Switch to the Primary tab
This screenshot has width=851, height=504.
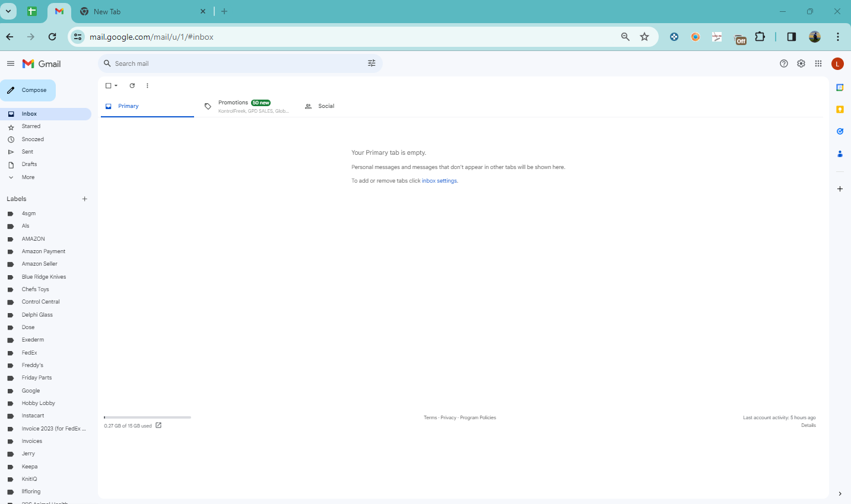tap(147, 106)
